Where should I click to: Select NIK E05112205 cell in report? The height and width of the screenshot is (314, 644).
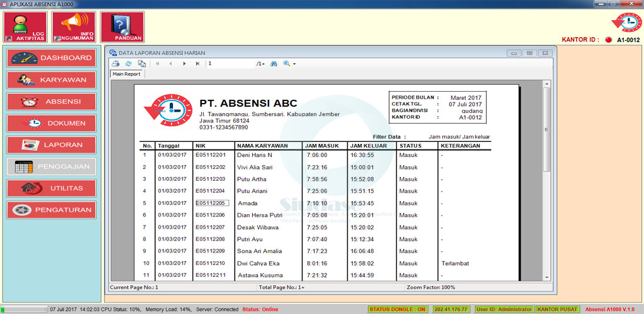coord(211,203)
